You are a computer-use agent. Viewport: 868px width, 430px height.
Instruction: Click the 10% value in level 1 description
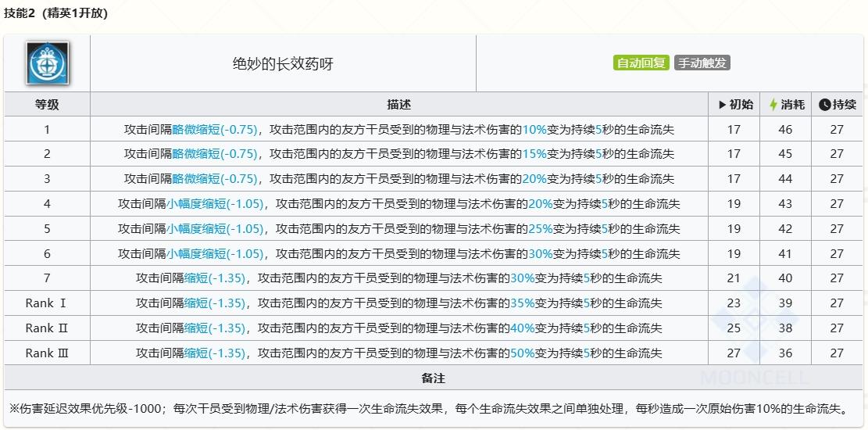(534, 130)
